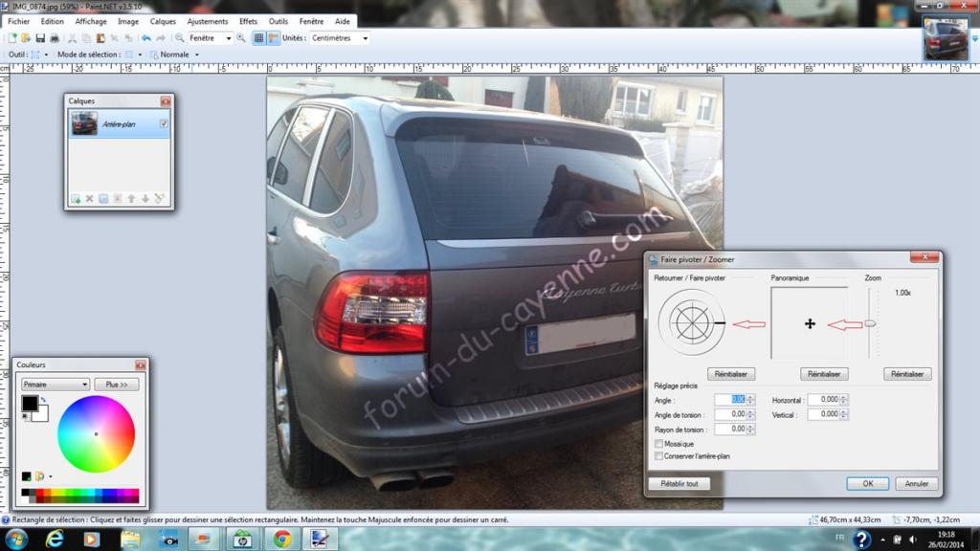Open layer properties icon in Calques panel
980x551 pixels.
tap(160, 199)
